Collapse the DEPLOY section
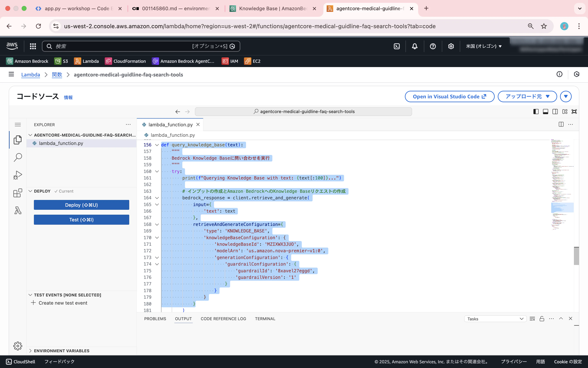588x368 pixels. [x=30, y=191]
